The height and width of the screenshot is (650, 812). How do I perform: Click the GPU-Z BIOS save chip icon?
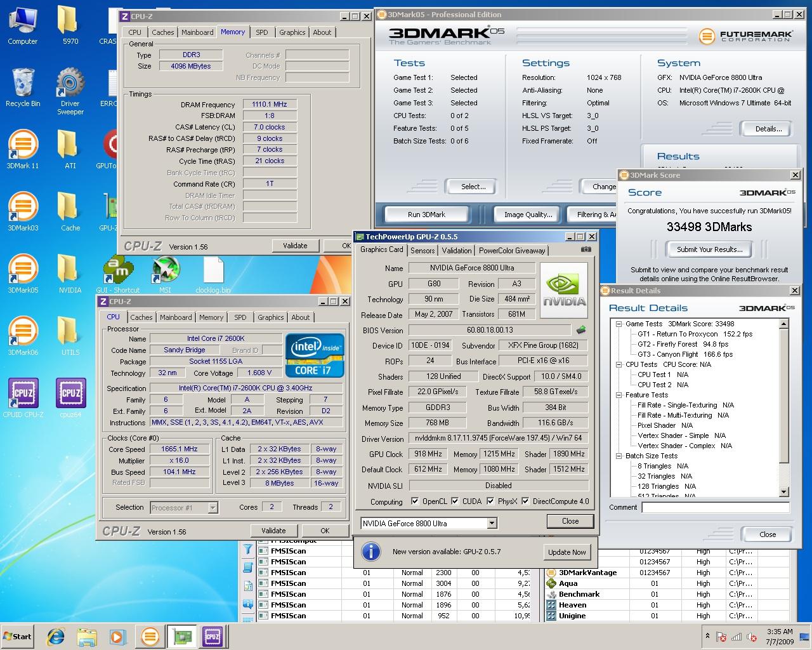point(581,330)
